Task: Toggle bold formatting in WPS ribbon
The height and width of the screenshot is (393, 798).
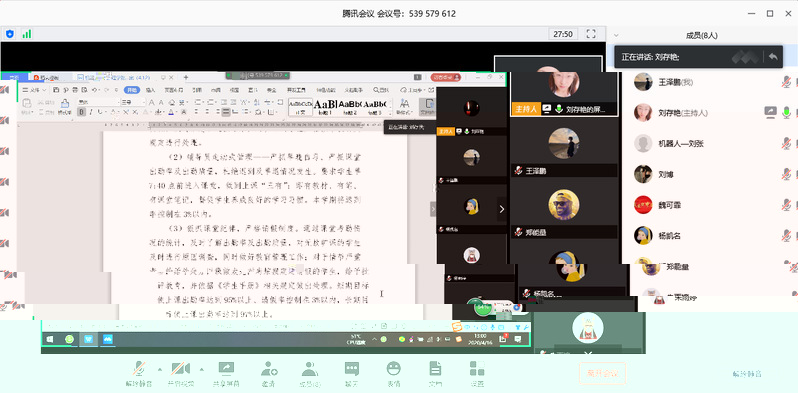Action: click(x=81, y=112)
